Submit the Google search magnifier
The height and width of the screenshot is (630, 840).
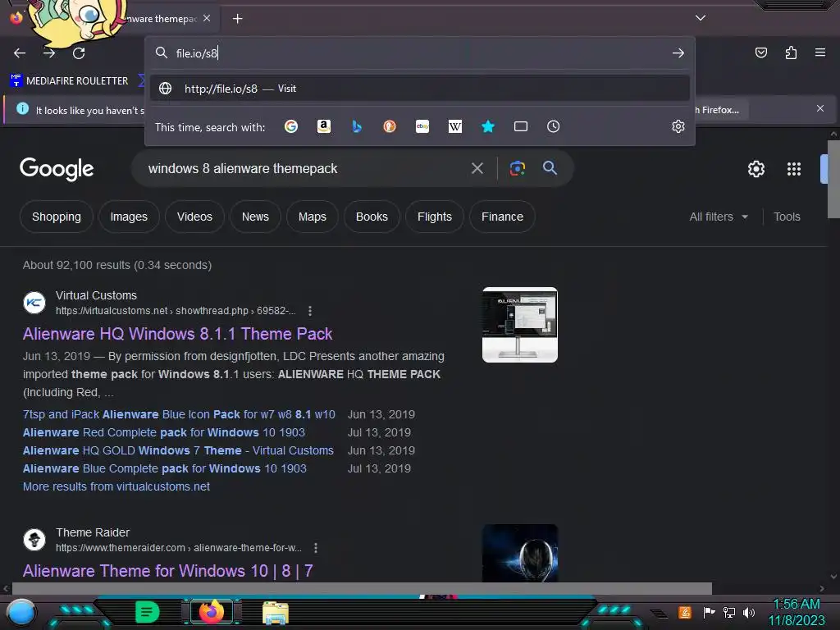tap(550, 168)
